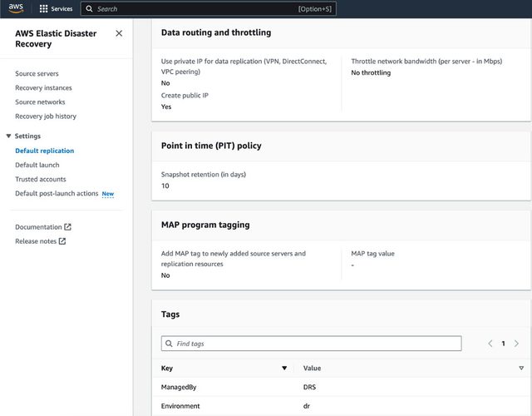Go to previous tags page arrow
This screenshot has height=416, width=532.
pyautogui.click(x=490, y=344)
